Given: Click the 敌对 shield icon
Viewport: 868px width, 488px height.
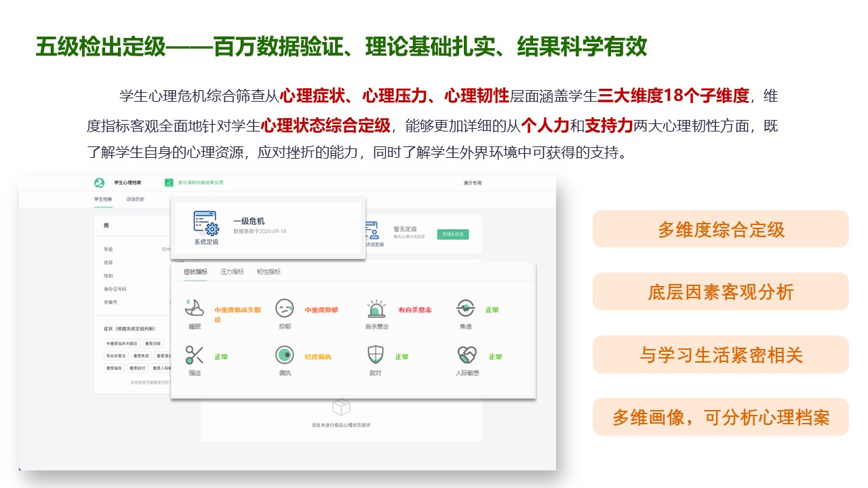Looking at the screenshot, I should coord(376,354).
